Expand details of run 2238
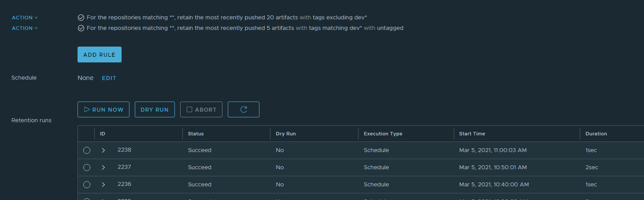Screen dimensions: 644x200 (x=104, y=150)
